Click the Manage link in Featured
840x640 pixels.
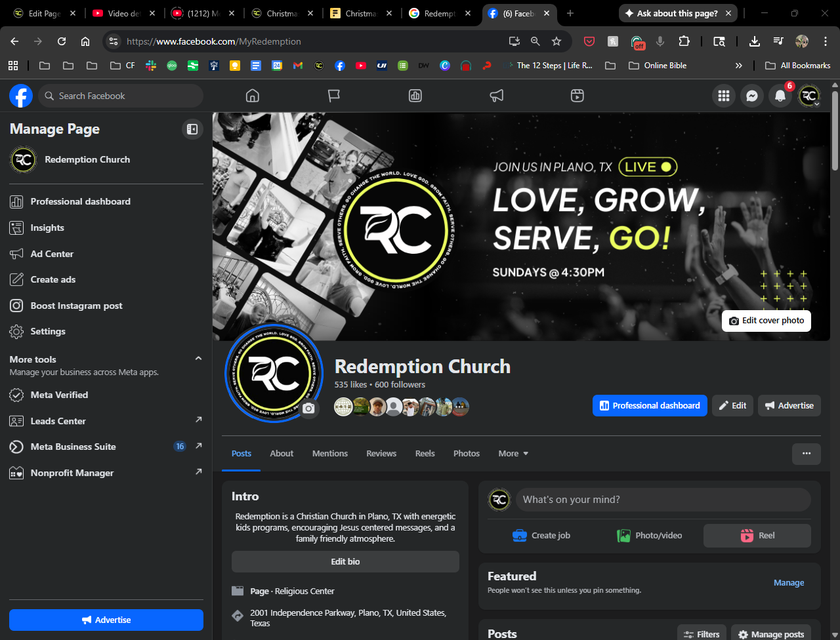789,582
